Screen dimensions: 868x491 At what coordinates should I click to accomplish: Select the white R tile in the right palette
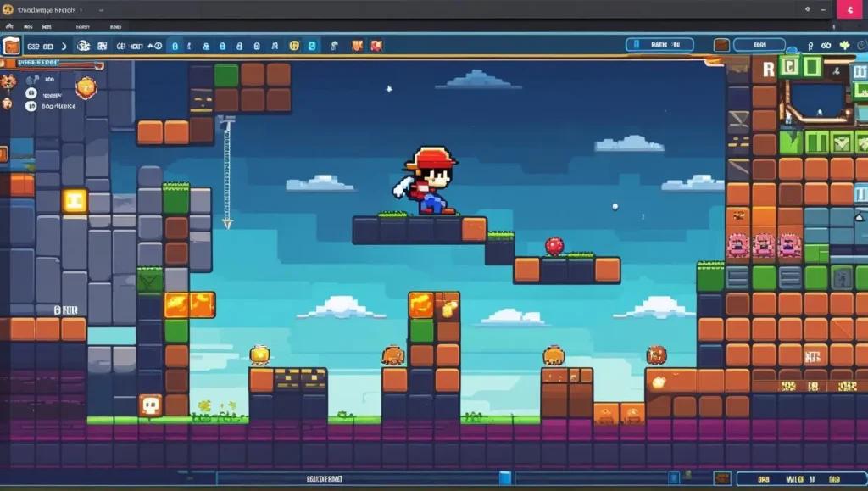point(768,70)
